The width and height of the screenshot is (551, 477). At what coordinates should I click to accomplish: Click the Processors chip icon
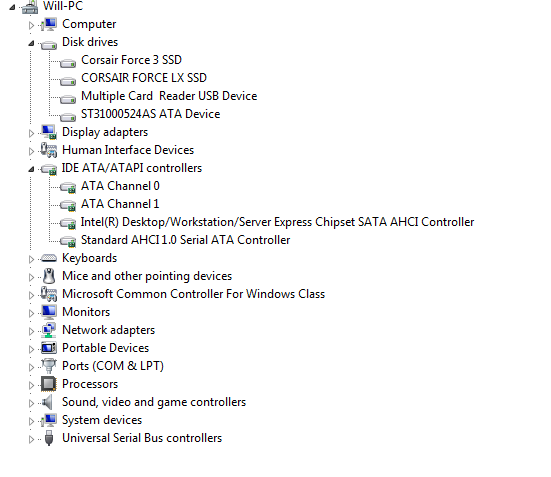click(x=48, y=384)
